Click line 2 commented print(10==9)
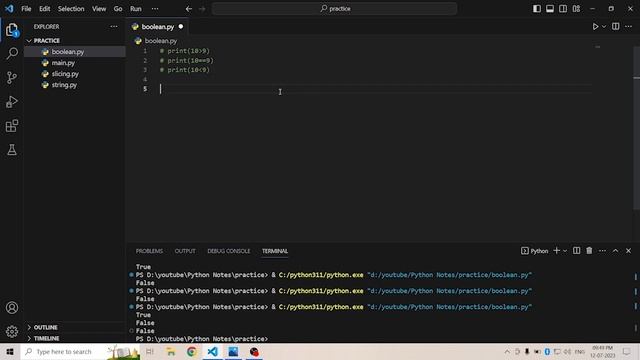Image resolution: width=640 pixels, height=360 pixels. (187, 60)
